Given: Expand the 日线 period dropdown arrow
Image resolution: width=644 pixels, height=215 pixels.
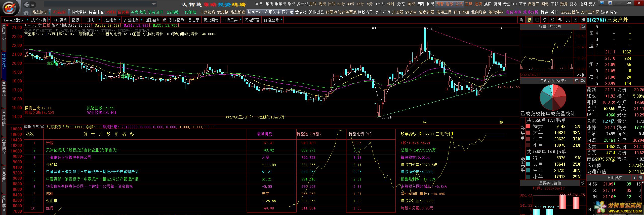Looking at the screenshot, I should click(100, 20).
